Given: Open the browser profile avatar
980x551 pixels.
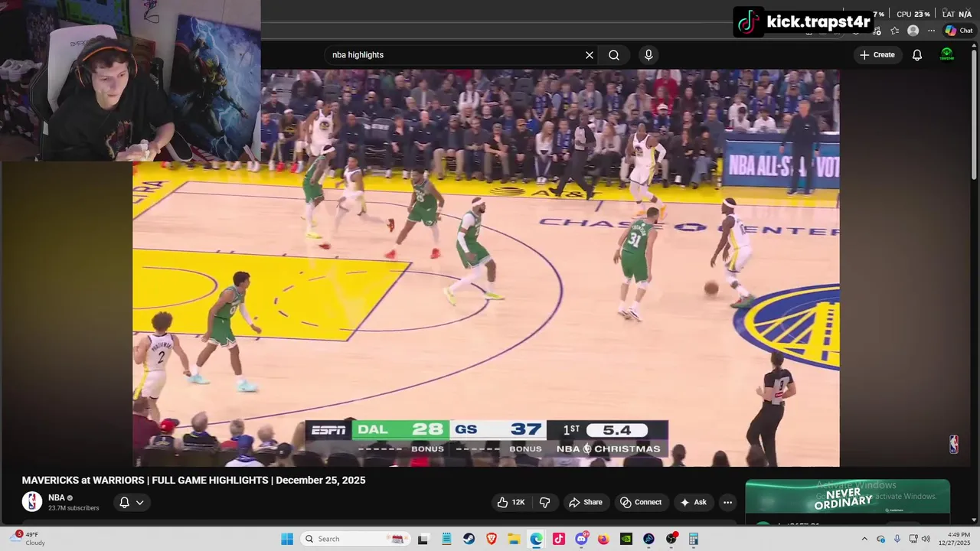Looking at the screenshot, I should 913,31.
